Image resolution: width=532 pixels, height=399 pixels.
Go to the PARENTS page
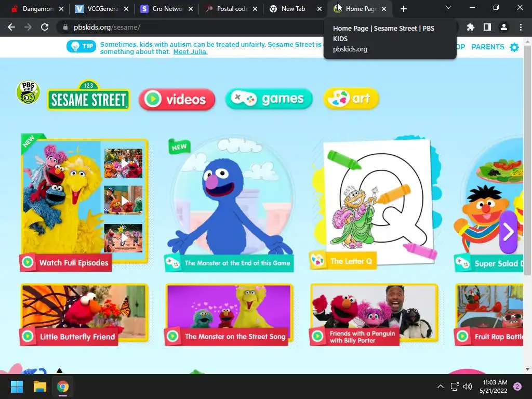pos(487,47)
